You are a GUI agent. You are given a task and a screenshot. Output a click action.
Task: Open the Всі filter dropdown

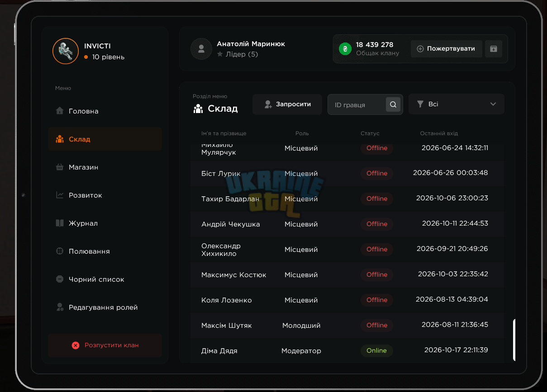coord(456,104)
